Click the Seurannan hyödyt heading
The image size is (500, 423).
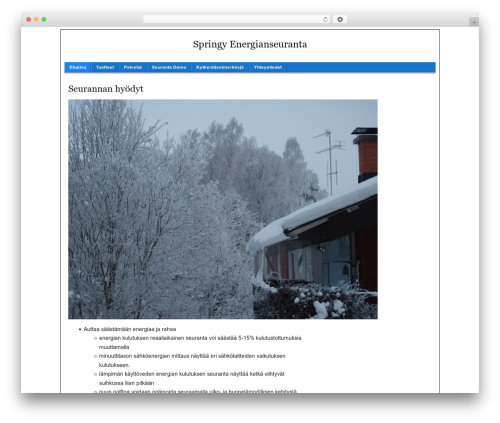click(x=106, y=89)
